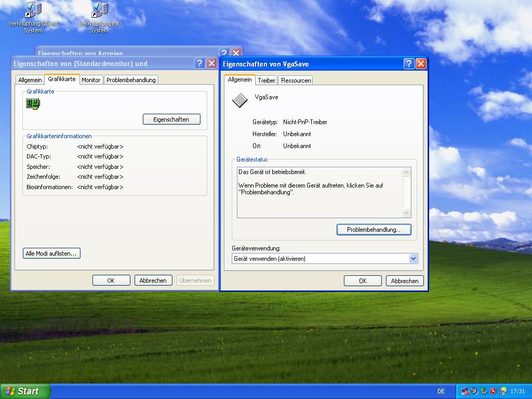Click the Speicher '<nicht verfügbar>' value
Image resolution: width=532 pixels, height=399 pixels.
pos(100,167)
